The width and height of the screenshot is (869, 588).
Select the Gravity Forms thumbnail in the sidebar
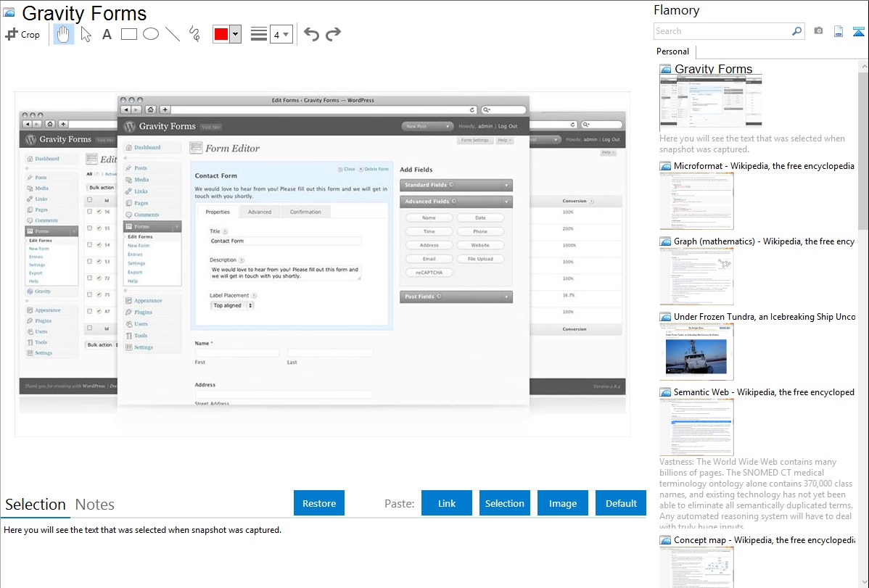point(710,103)
